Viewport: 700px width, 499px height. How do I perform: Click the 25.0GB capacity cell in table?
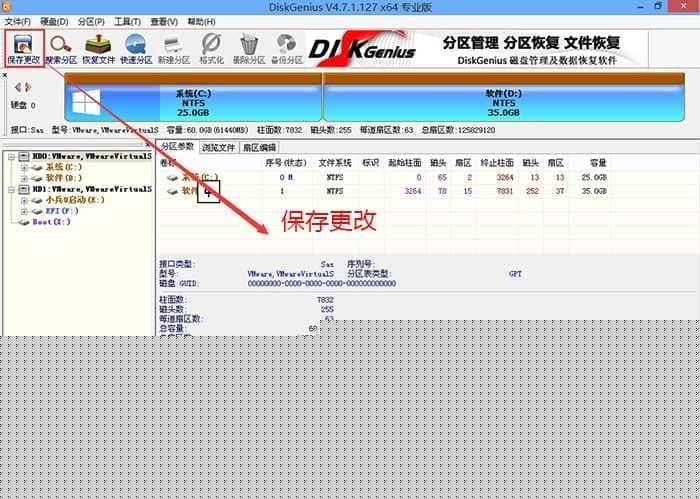point(594,177)
